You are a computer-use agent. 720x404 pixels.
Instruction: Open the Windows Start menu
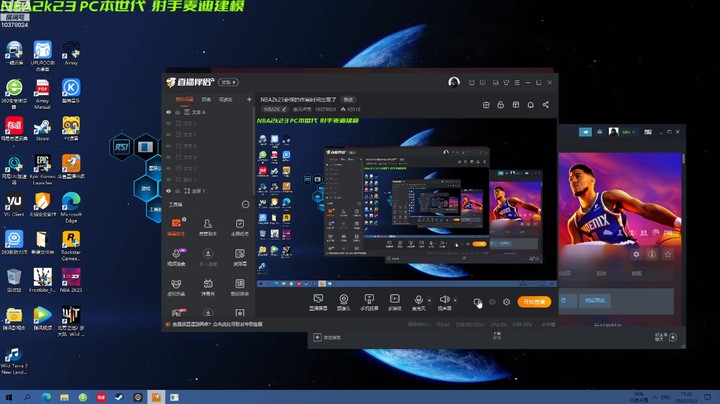9,397
